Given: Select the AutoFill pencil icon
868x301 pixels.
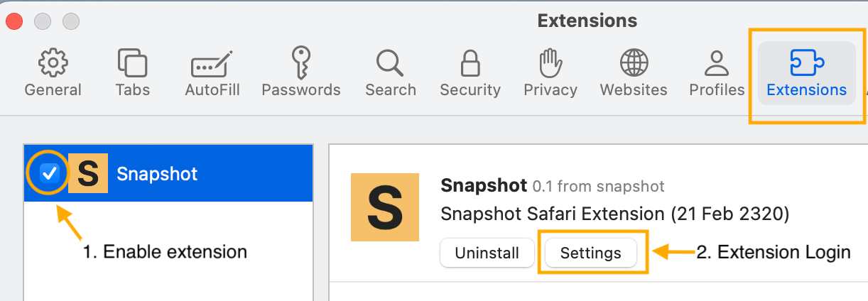Looking at the screenshot, I should (212, 65).
